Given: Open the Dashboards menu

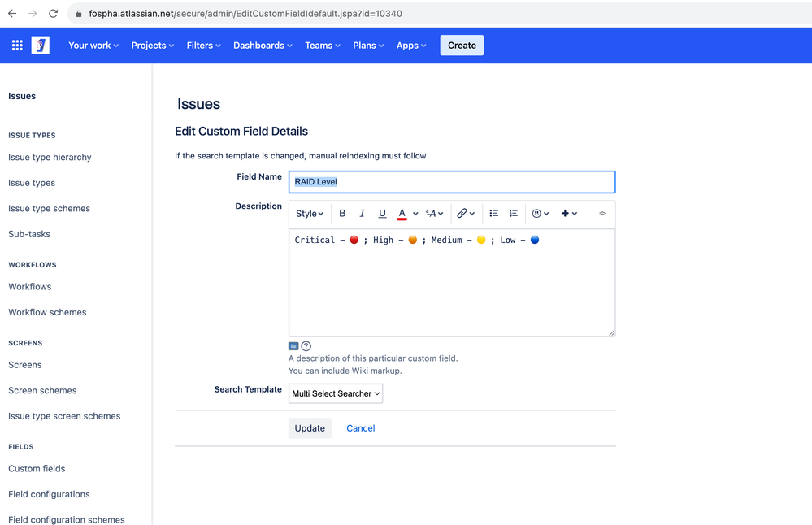Looking at the screenshot, I should pos(263,46).
